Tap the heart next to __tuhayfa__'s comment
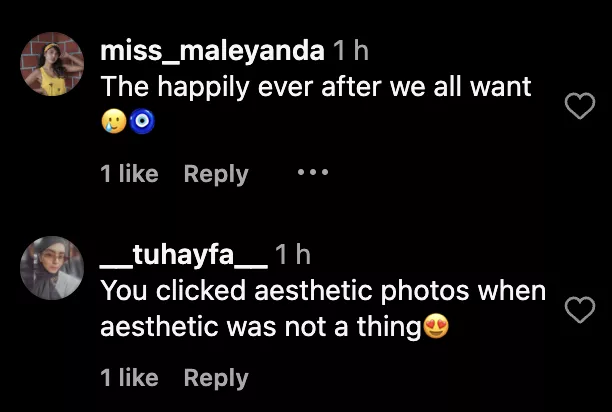The image size is (612, 412). point(580,310)
